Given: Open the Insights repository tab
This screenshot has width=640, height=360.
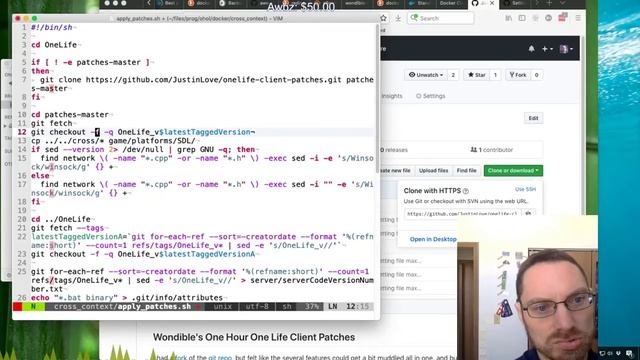Looking at the screenshot, I should 391,96.
